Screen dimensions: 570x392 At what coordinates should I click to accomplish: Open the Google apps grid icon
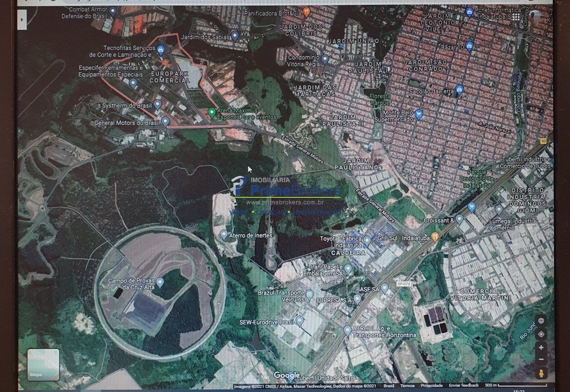pyautogui.click(x=516, y=17)
